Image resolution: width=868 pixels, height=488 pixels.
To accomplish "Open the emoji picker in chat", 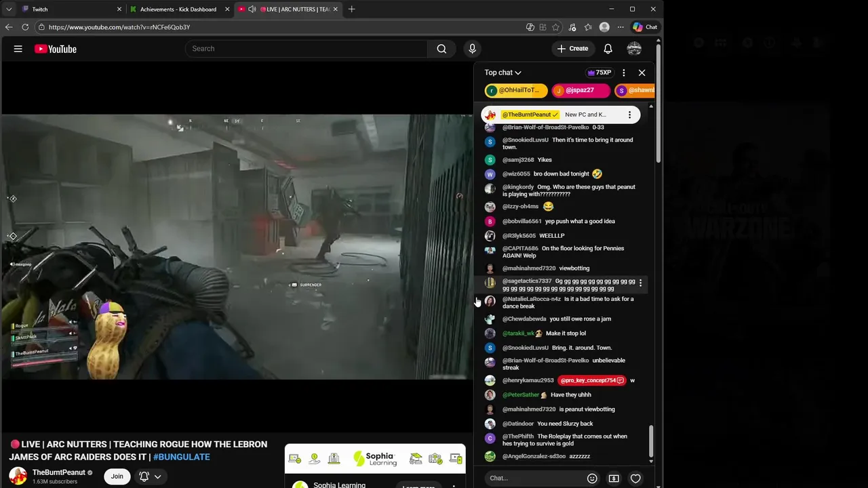I will 592,479.
